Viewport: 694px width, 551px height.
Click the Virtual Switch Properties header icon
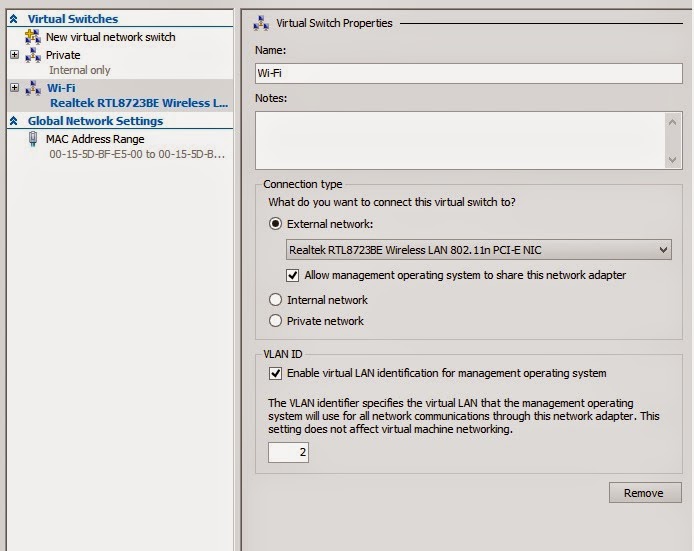261,23
